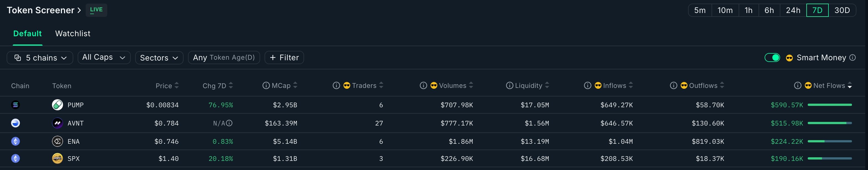Click the + Filter button
The image size is (868, 170).
click(x=284, y=57)
